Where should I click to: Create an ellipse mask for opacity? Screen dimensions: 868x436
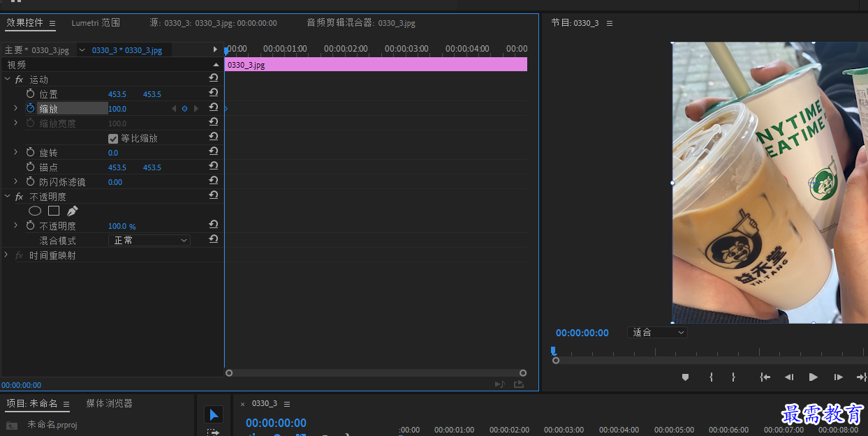click(x=35, y=211)
